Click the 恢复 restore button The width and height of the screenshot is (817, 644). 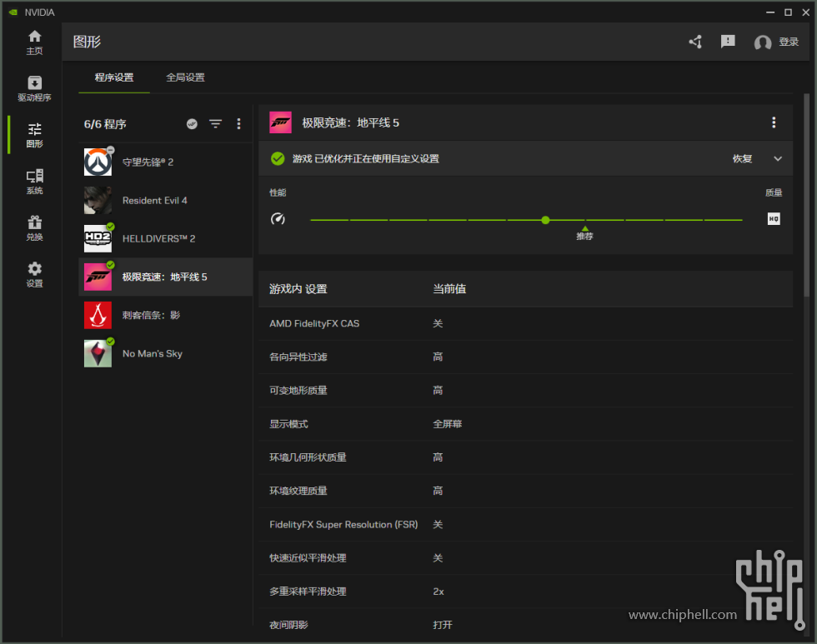coord(742,159)
